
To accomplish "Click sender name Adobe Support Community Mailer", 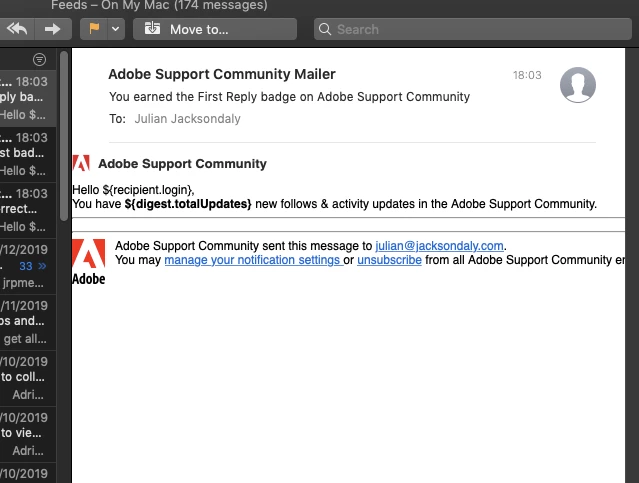I will (222, 74).
